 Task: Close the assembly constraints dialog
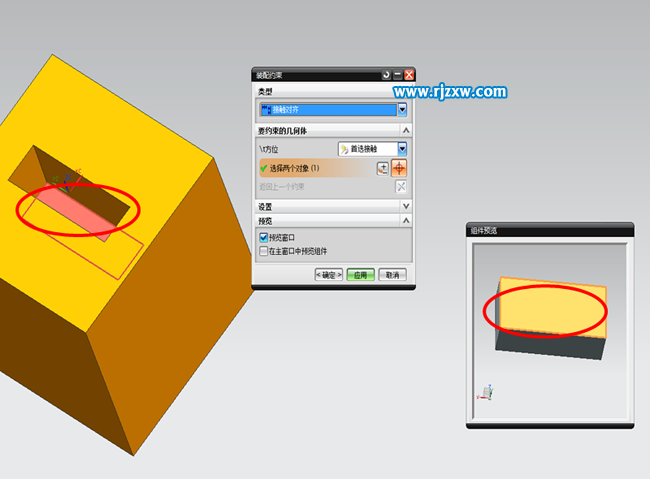pos(409,75)
